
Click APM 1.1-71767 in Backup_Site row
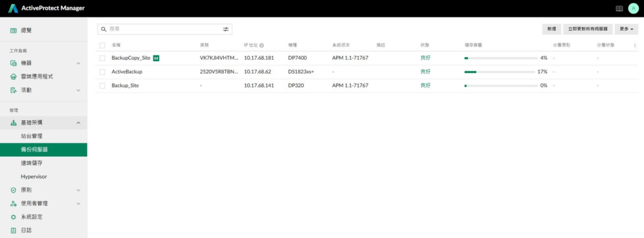(x=350, y=86)
